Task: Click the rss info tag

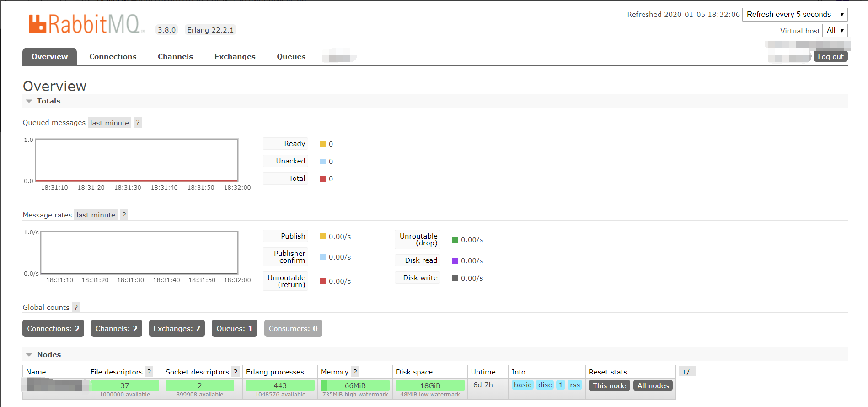Action: tap(575, 385)
